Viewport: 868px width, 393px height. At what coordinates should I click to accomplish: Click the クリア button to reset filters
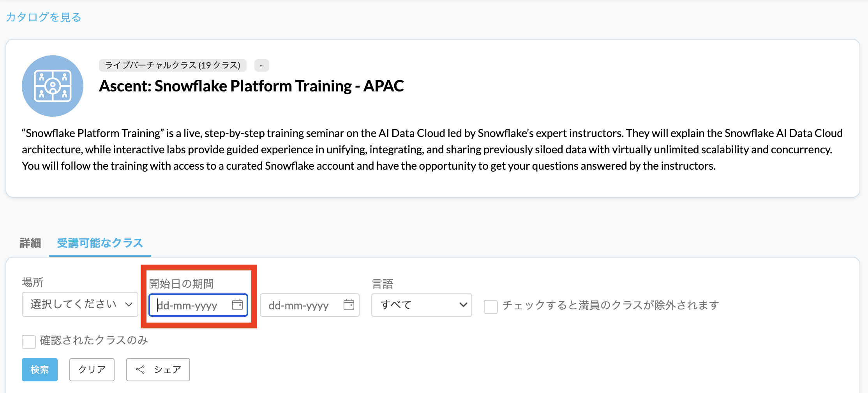point(92,370)
